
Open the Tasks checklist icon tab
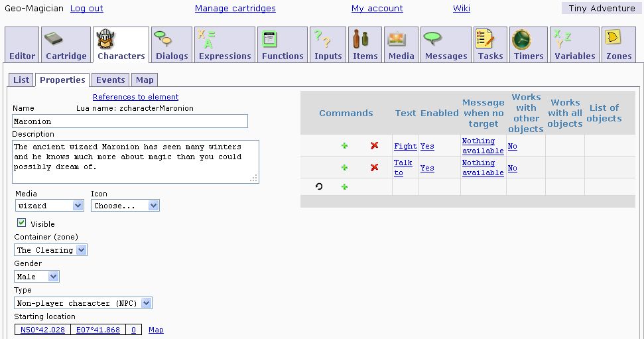(490, 45)
